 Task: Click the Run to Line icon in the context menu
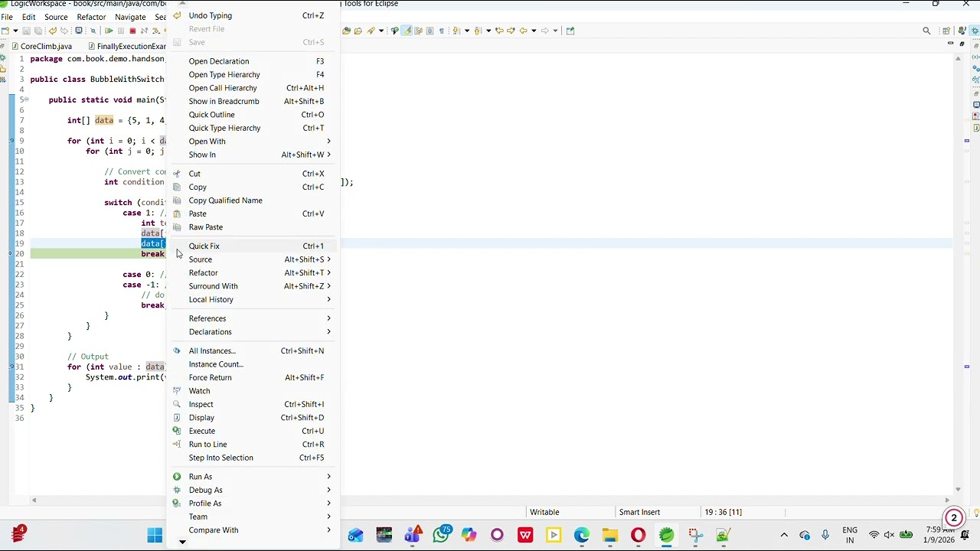(177, 445)
